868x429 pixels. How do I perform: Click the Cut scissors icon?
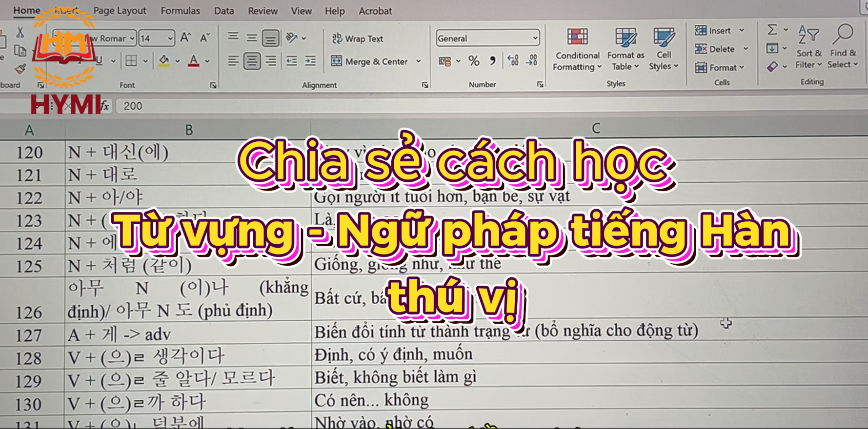20,32
